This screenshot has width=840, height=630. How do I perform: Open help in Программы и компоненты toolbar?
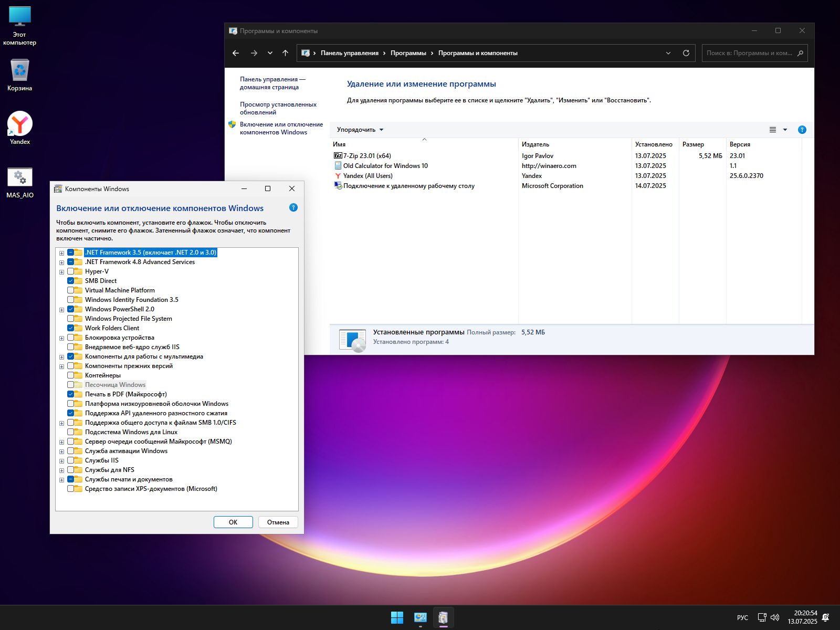(x=802, y=130)
